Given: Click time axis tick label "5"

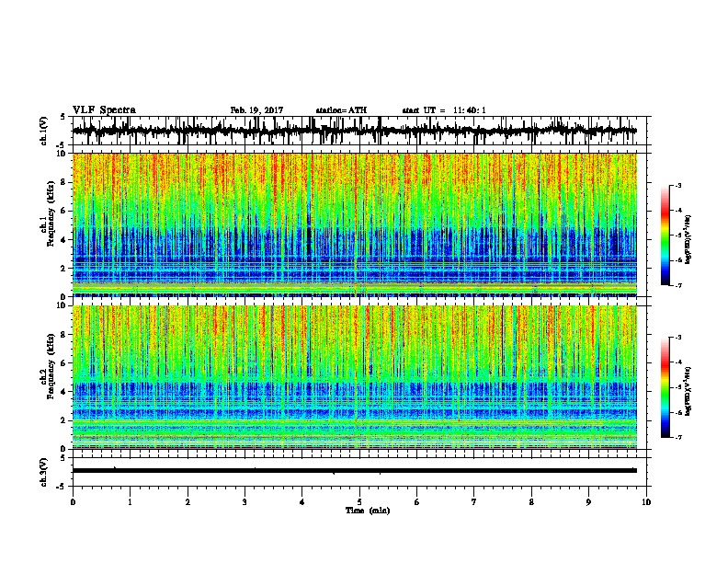Looking at the screenshot, I should (359, 501).
